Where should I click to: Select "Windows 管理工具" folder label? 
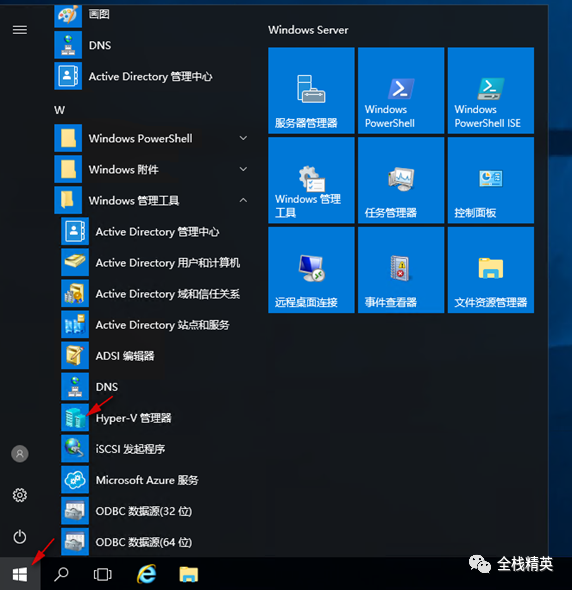coord(134,201)
